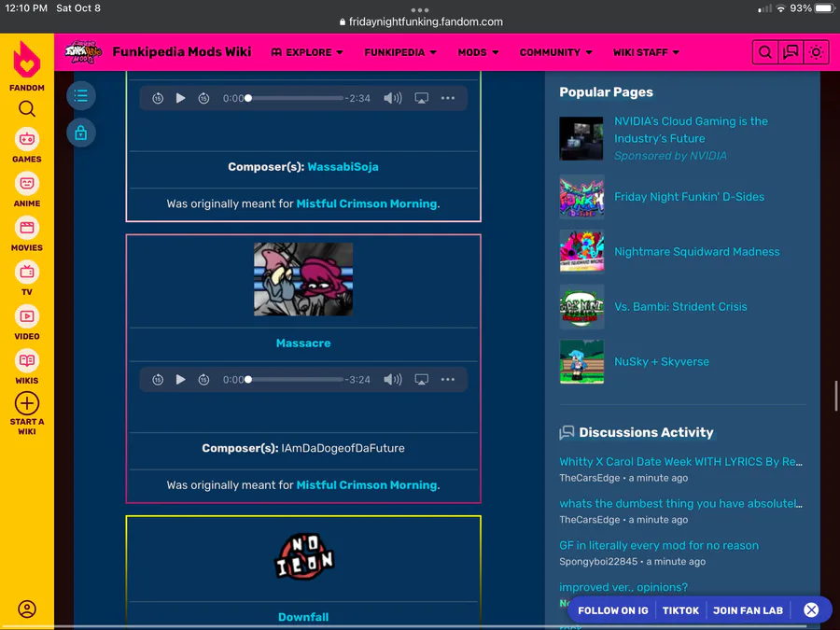
Task: Open Whitty X Carol Date Week discussion
Action: 681,462
